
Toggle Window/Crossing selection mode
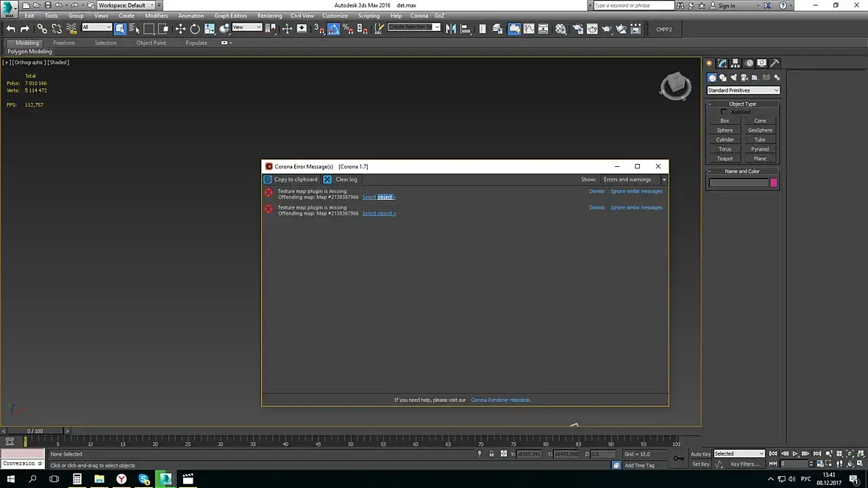163,29
